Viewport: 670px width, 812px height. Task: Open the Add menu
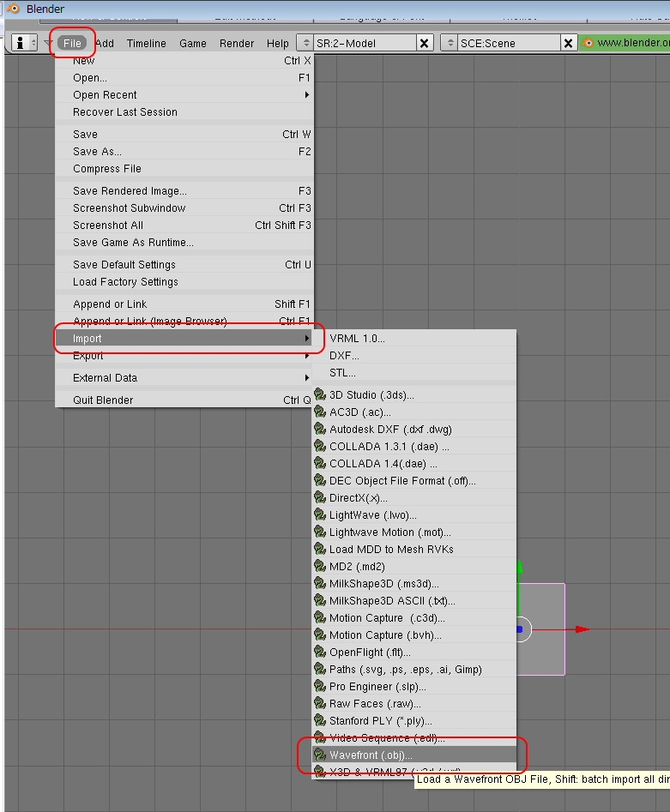tap(105, 44)
